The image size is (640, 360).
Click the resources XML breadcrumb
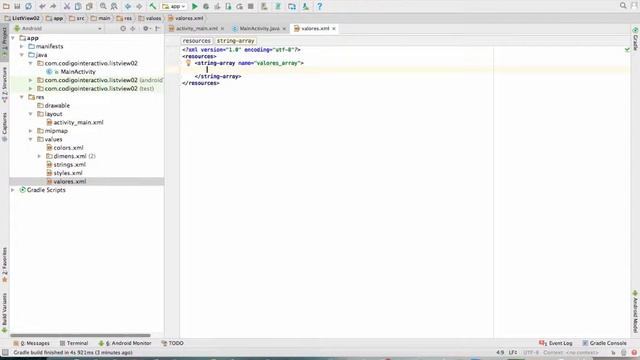pos(197,41)
